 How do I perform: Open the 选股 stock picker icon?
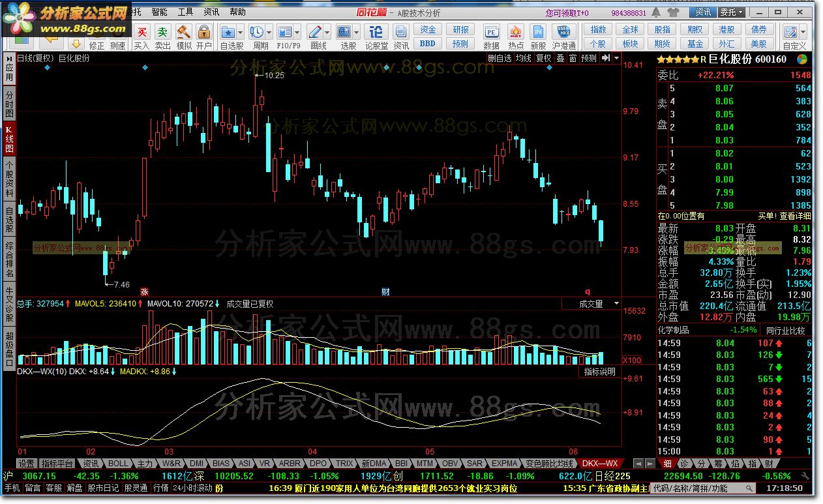pos(344,31)
